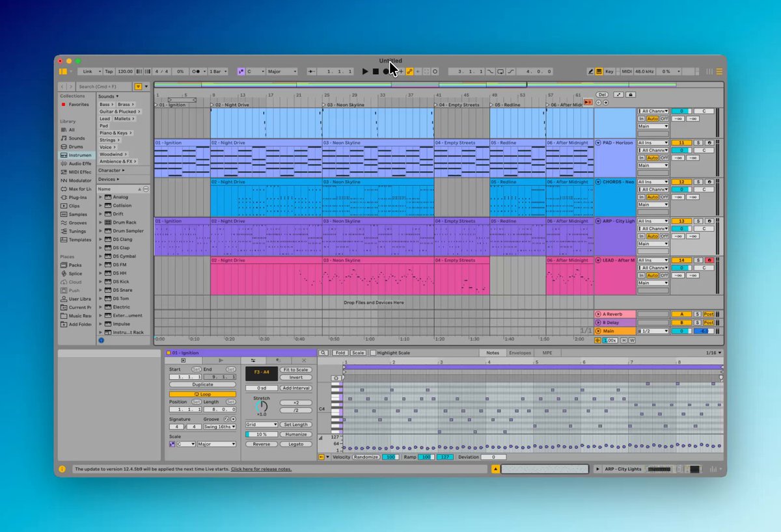Unfold the PAD - Horizon track
This screenshot has width=781, height=532.
pyautogui.click(x=598, y=142)
